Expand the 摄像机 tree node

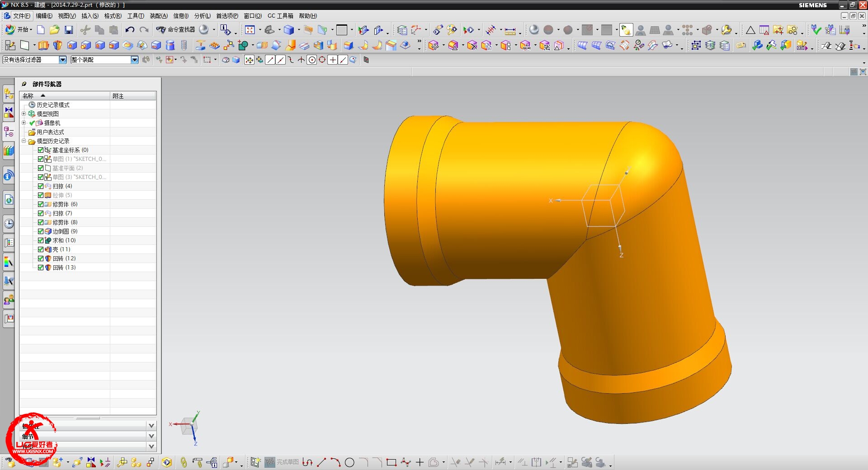pos(24,122)
